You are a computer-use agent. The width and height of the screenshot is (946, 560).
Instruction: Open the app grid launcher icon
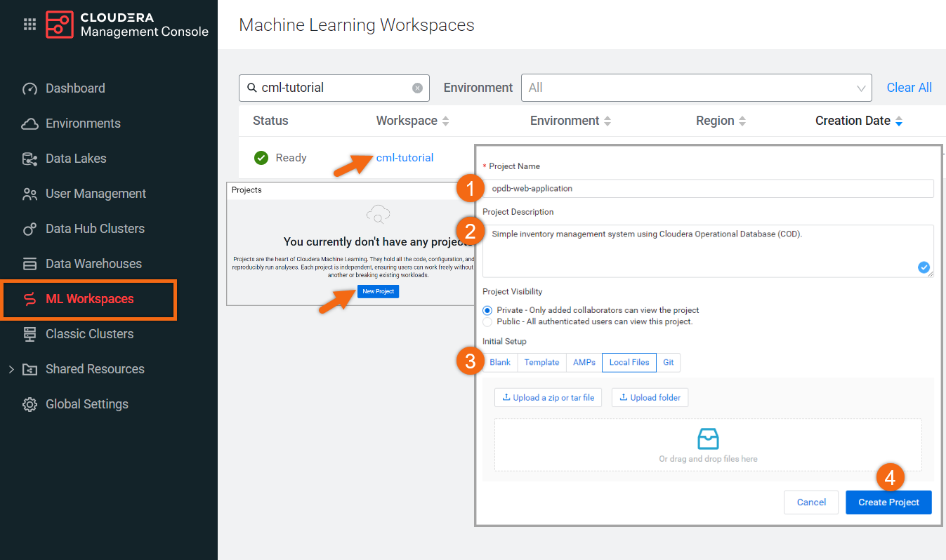coord(29,25)
